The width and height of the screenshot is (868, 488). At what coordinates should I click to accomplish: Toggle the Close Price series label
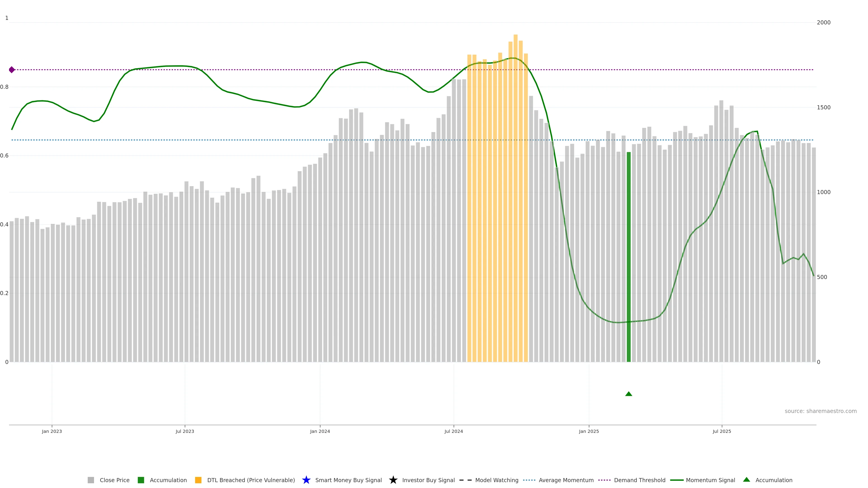pos(115,480)
